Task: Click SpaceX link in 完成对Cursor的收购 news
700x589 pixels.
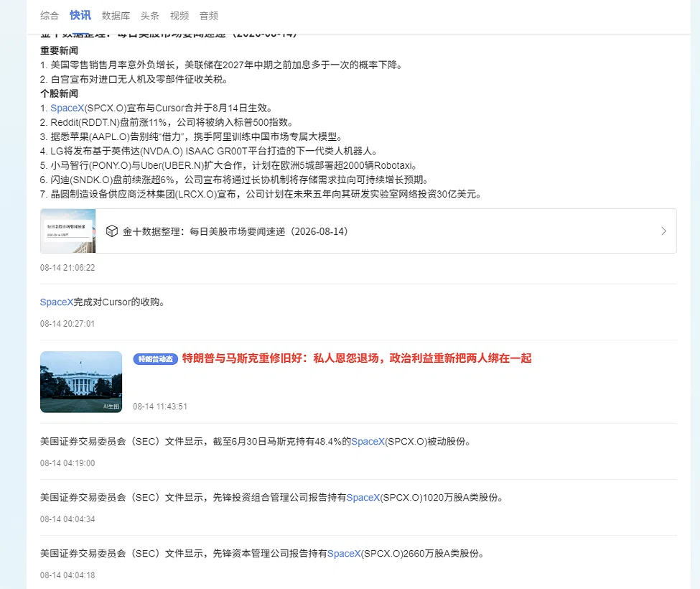Action: [x=56, y=302]
